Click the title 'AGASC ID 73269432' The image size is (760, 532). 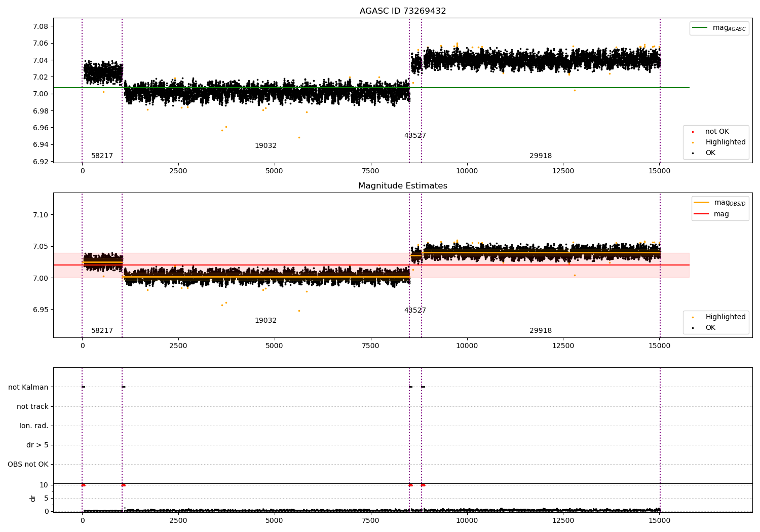403,11
